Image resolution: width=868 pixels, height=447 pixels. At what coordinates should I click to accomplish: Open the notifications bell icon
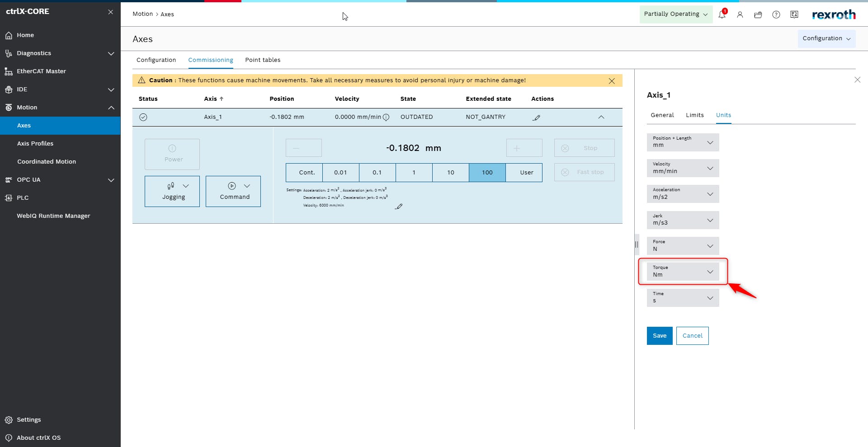coord(722,14)
